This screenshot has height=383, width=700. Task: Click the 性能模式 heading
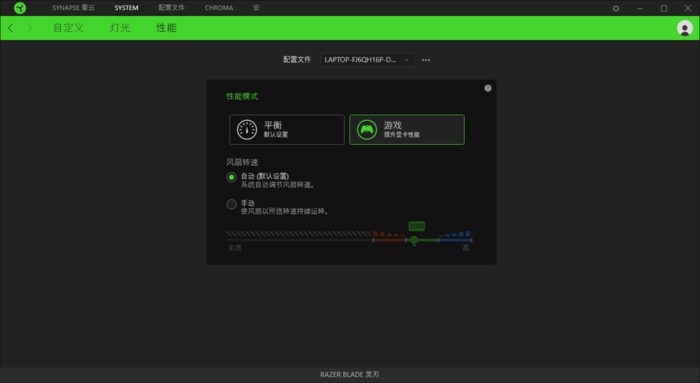point(242,96)
